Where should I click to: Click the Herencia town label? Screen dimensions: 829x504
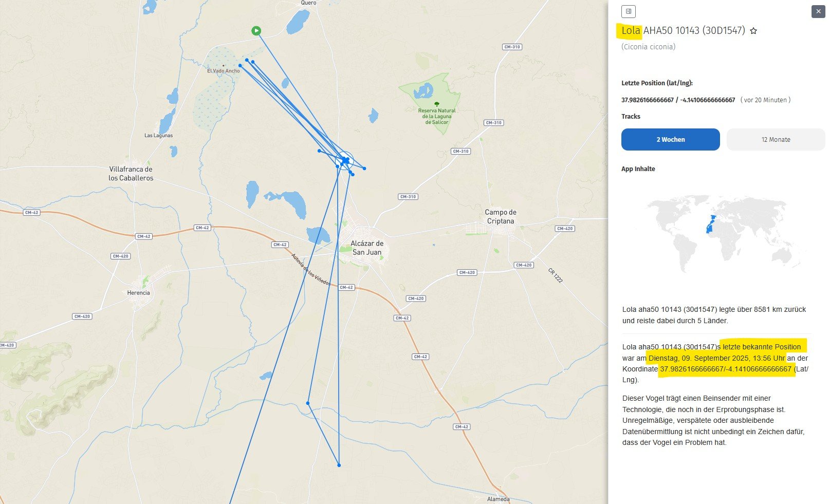point(138,293)
